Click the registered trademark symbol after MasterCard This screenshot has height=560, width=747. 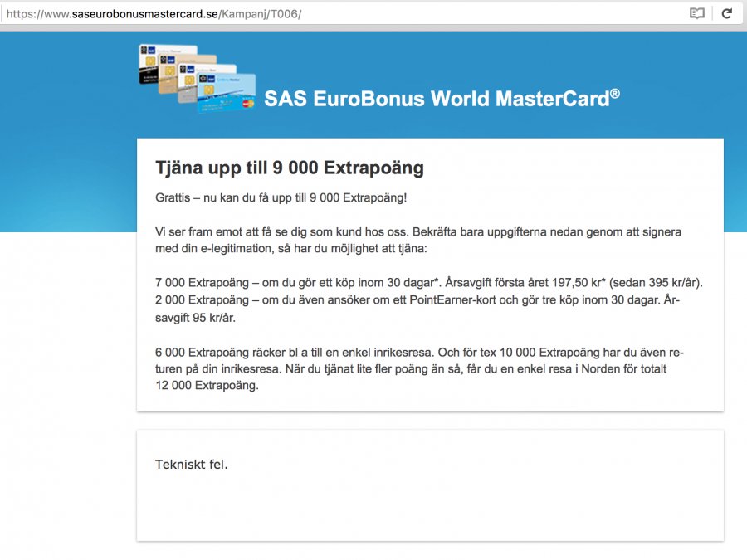click(x=615, y=94)
